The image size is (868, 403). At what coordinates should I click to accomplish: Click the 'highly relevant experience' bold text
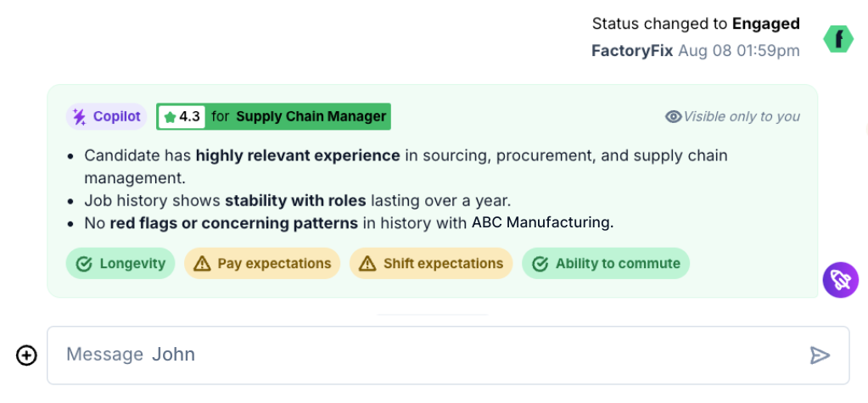tap(298, 156)
